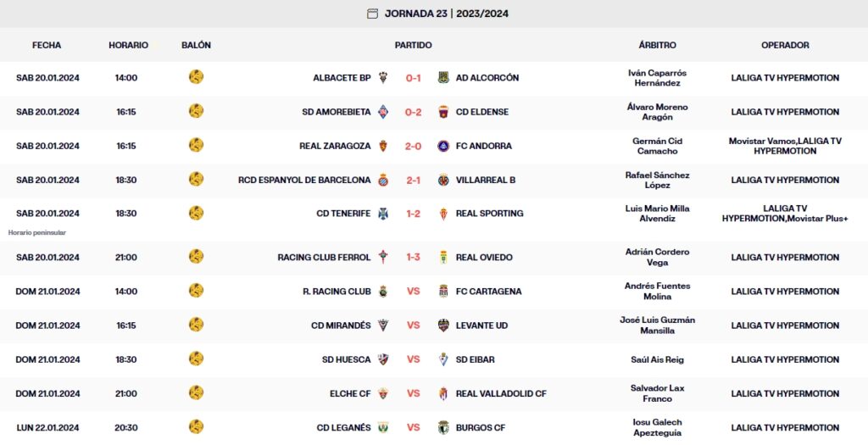
Task: Open the 2-1 Espanyol vs Villarreal B score
Action: [414, 180]
